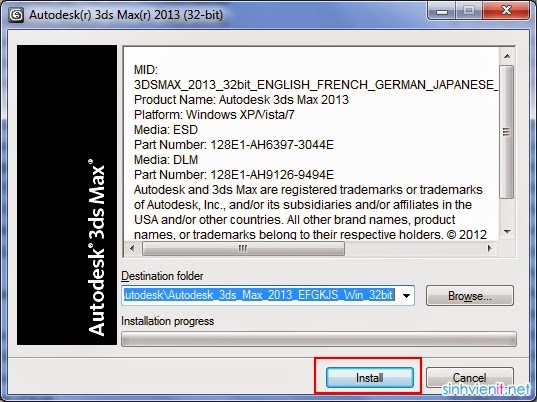
Task: Click the installer icon in the title bar
Action: tap(16, 15)
